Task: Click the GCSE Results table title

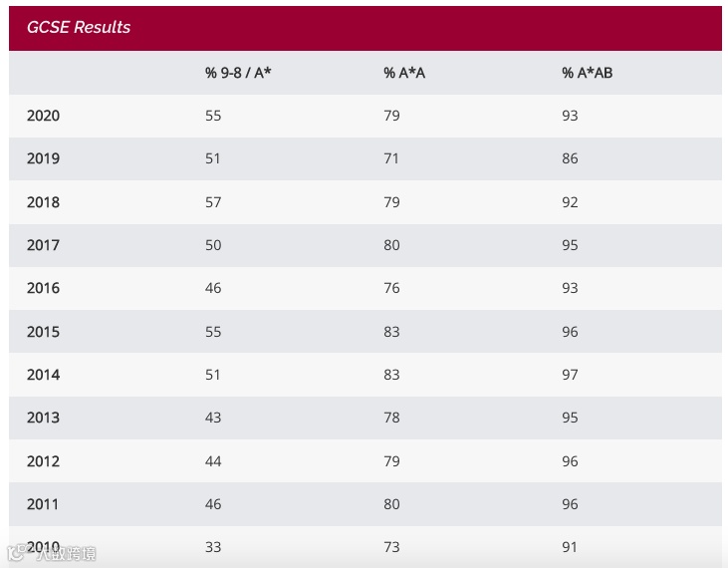Action: 79,27
